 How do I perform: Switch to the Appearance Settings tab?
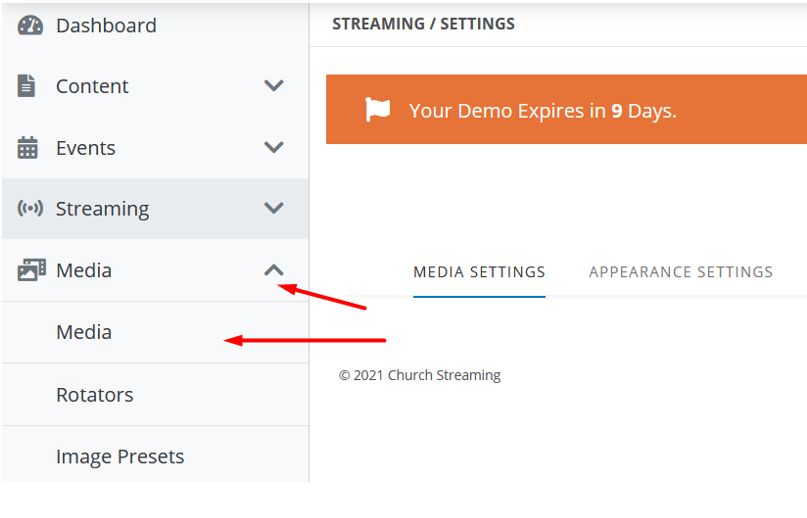pyautogui.click(x=680, y=272)
